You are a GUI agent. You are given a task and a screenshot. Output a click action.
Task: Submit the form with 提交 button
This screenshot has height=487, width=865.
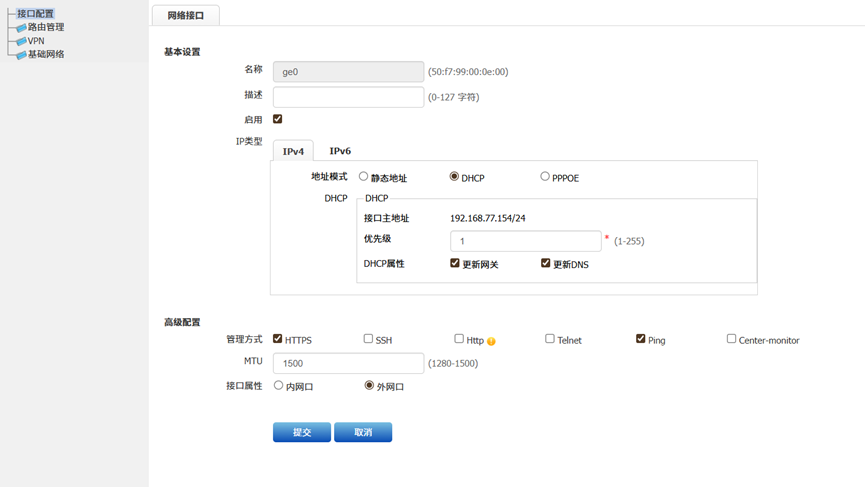pos(302,432)
